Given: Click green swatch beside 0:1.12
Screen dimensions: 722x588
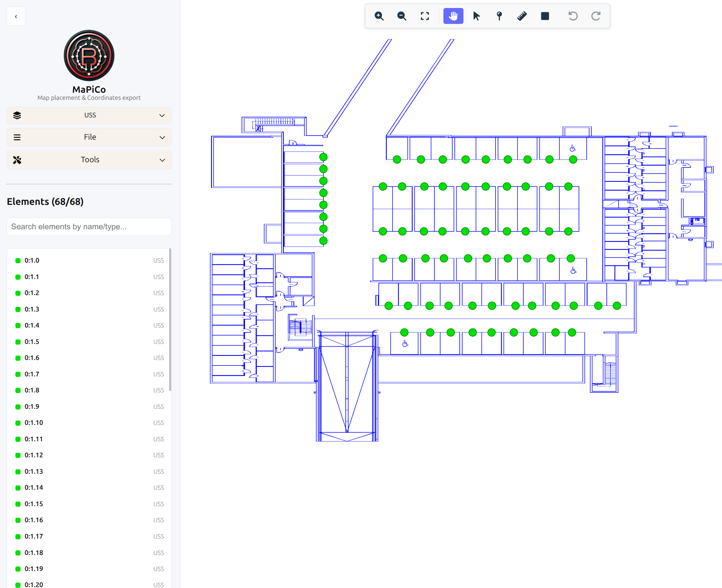Looking at the screenshot, I should tap(18, 455).
